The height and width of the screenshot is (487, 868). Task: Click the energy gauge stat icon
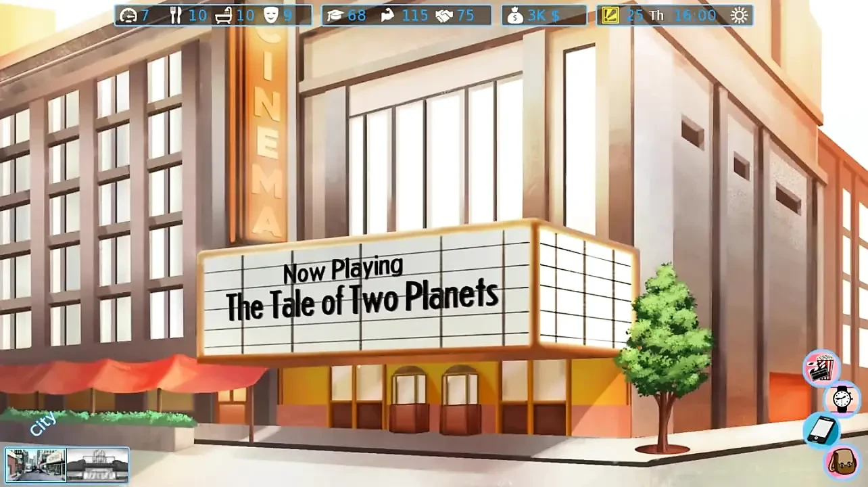point(128,16)
